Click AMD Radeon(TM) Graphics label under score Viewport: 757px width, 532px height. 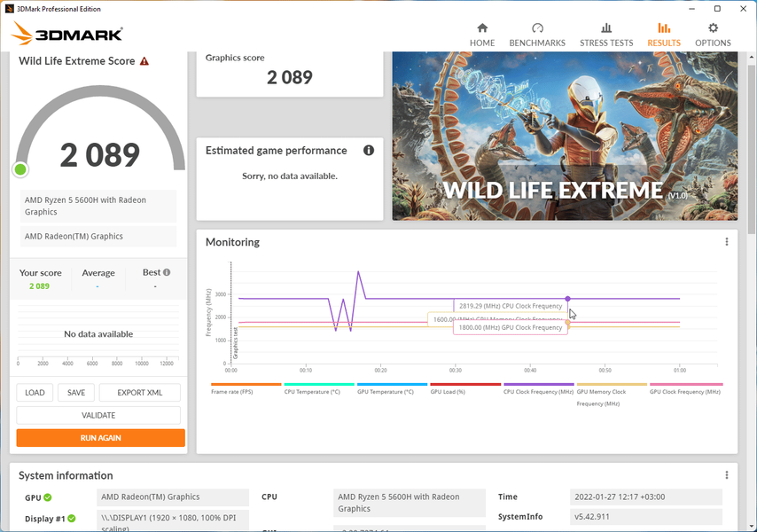[x=98, y=237]
